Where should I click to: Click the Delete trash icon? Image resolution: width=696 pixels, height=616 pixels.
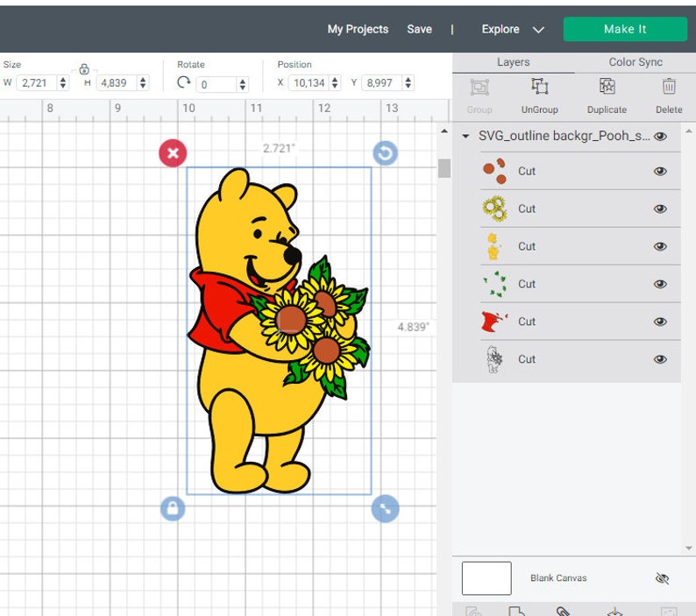pos(669,86)
